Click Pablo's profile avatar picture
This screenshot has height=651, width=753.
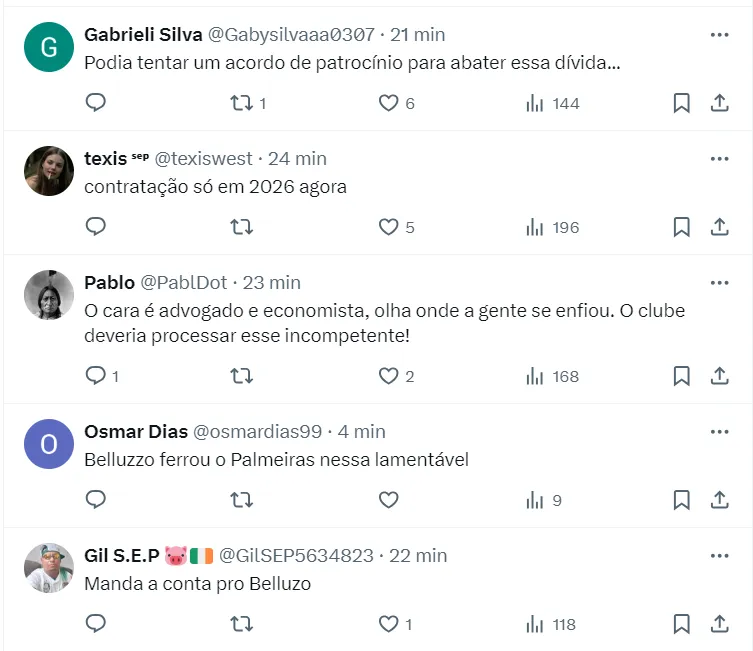pos(48,295)
